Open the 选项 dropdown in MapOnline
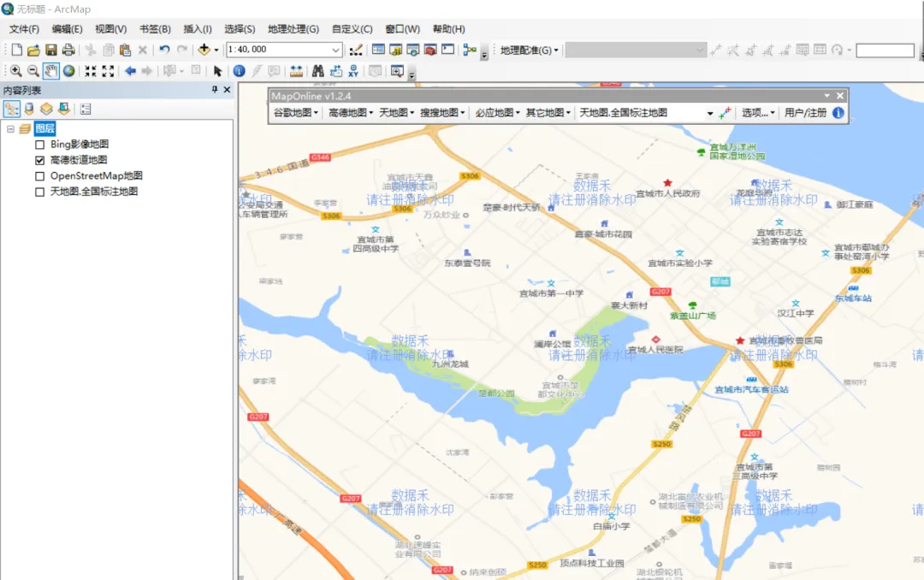Image resolution: width=924 pixels, height=580 pixels. click(x=758, y=113)
